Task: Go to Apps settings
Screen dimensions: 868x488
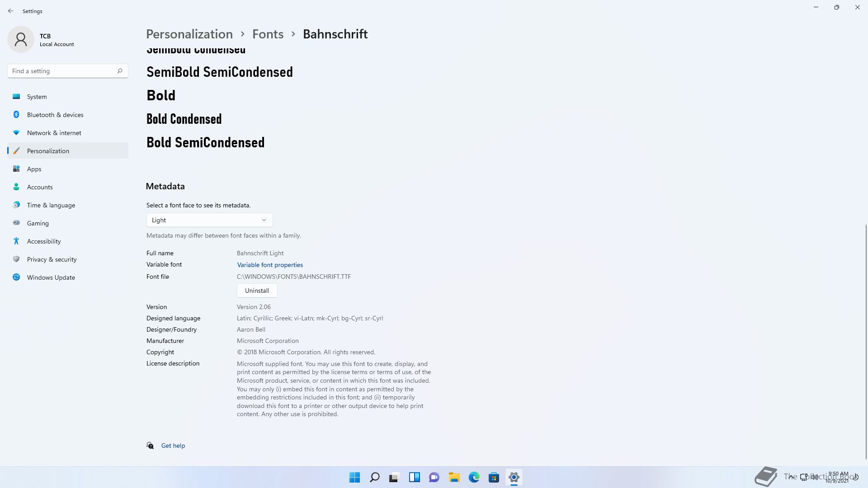Action: pyautogui.click(x=68, y=169)
